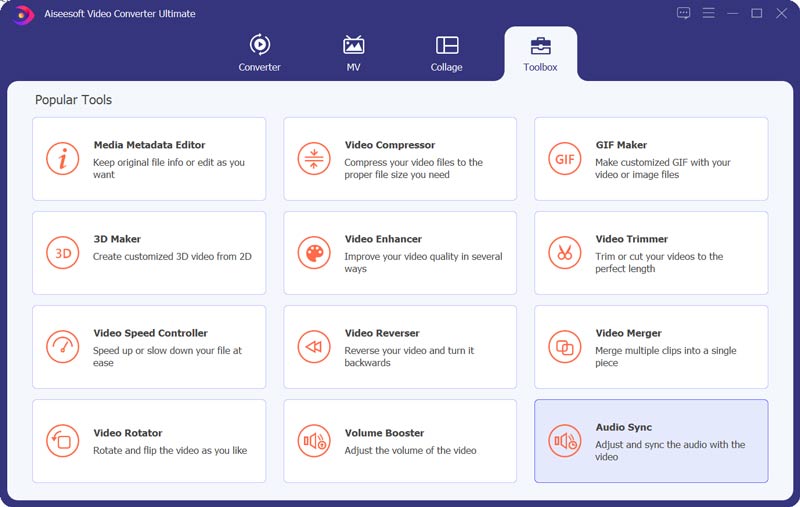This screenshot has width=800, height=507.
Task: Click the Video Compressor icon
Action: tap(314, 159)
